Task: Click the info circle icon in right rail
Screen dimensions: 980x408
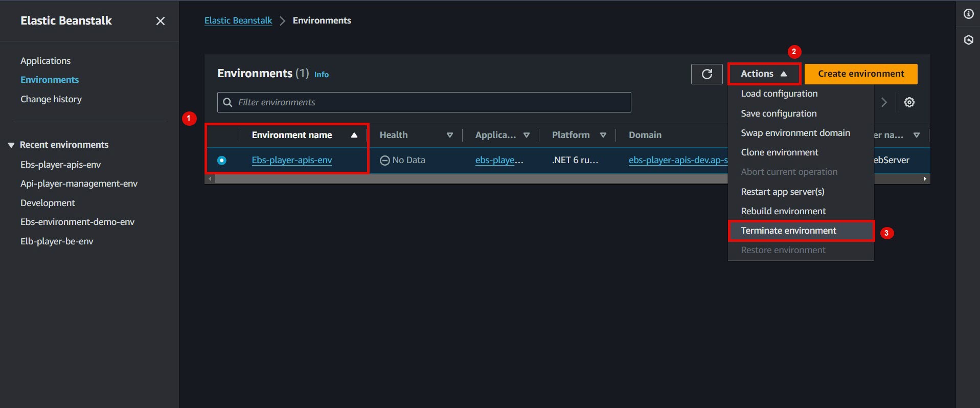Action: pos(968,14)
